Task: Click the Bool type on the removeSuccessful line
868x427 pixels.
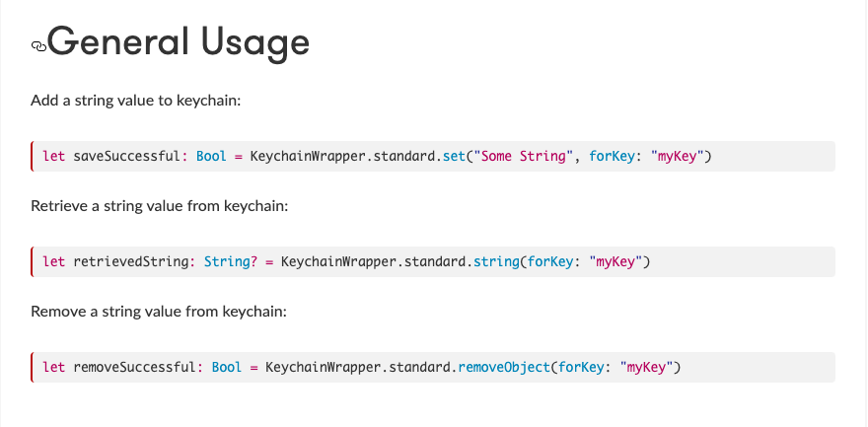Action: pos(227,367)
